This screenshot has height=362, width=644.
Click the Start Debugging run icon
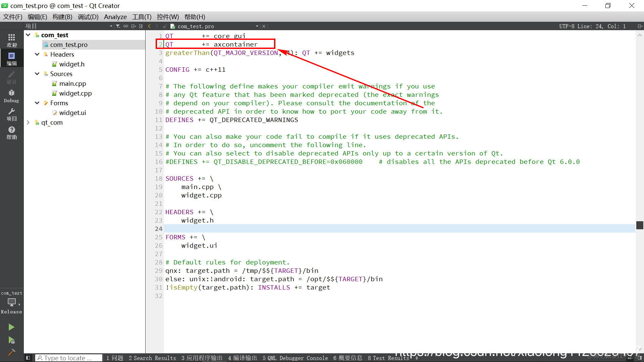tap(11, 340)
